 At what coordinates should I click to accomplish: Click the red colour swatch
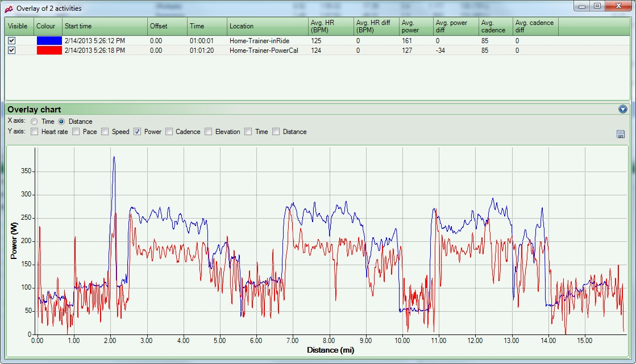point(48,50)
